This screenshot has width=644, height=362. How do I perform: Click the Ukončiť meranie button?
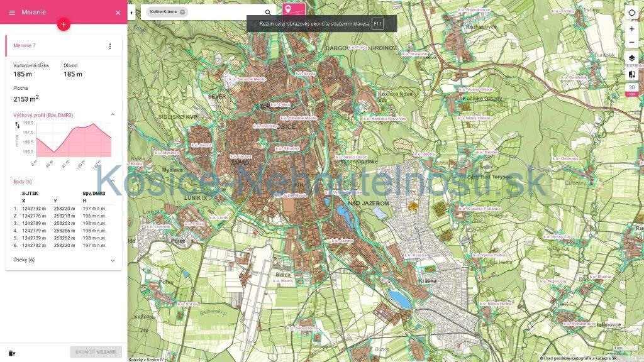(x=96, y=352)
